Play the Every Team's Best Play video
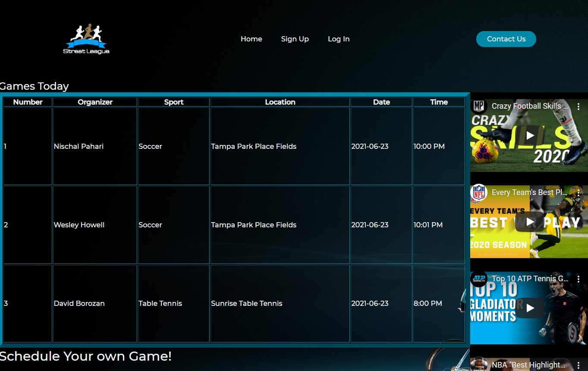The image size is (588, 371). (530, 222)
